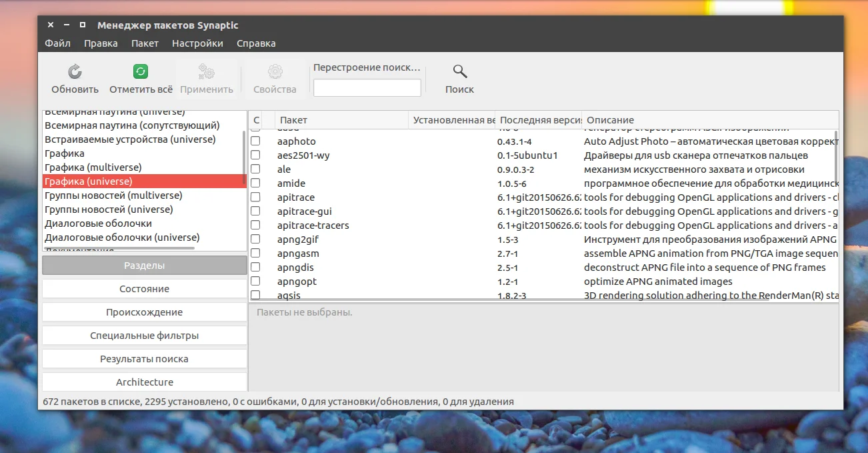
Task: Click the Разделы filter button
Action: point(145,266)
